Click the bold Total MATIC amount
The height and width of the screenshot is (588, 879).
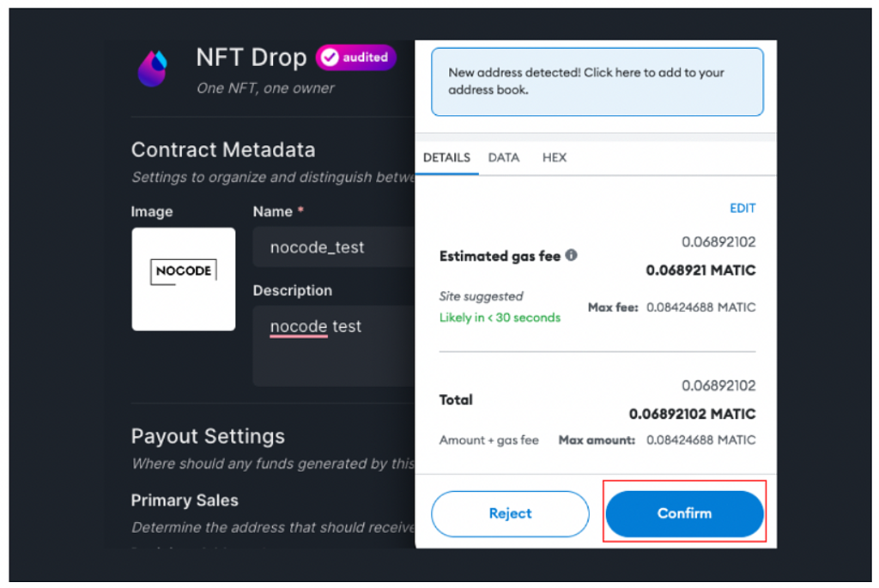(692, 414)
